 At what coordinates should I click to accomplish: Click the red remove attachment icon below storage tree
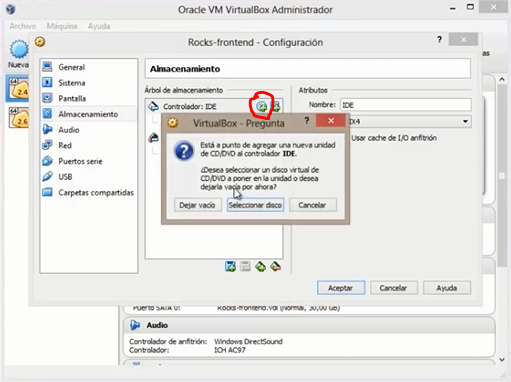coord(275,266)
